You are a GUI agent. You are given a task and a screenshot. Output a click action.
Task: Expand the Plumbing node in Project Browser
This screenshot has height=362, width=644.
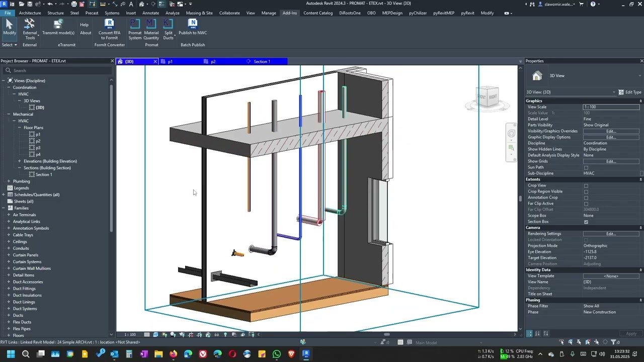pyautogui.click(x=9, y=181)
